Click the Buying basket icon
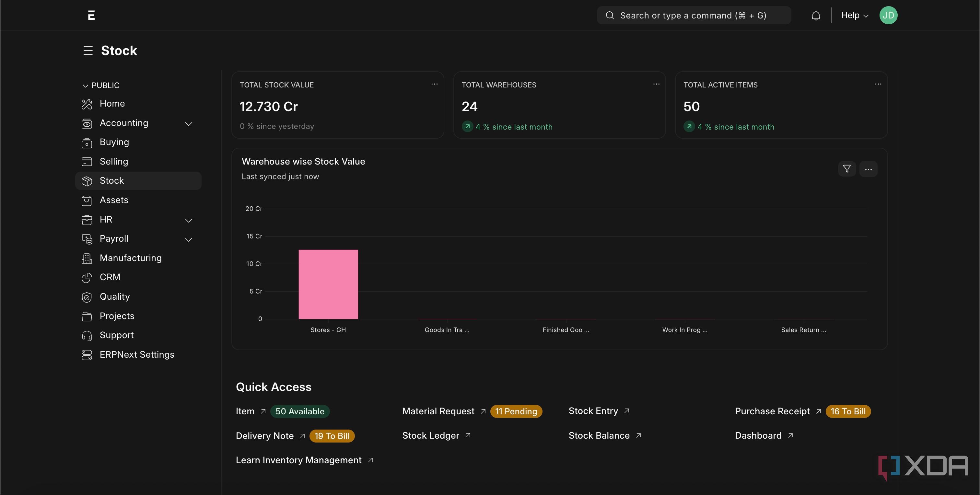 (x=87, y=143)
